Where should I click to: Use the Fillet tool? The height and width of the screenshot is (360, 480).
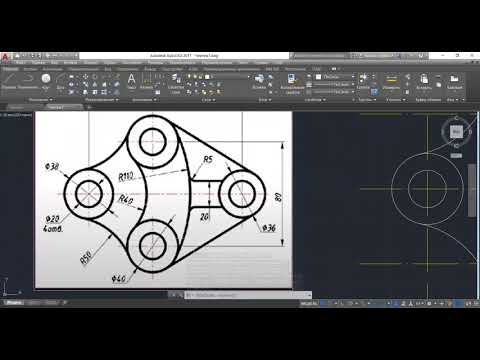click(x=105, y=85)
